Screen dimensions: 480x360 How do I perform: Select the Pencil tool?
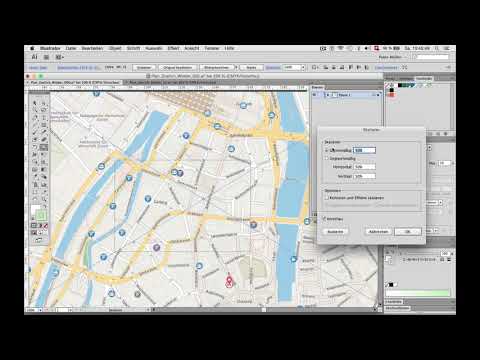44,132
